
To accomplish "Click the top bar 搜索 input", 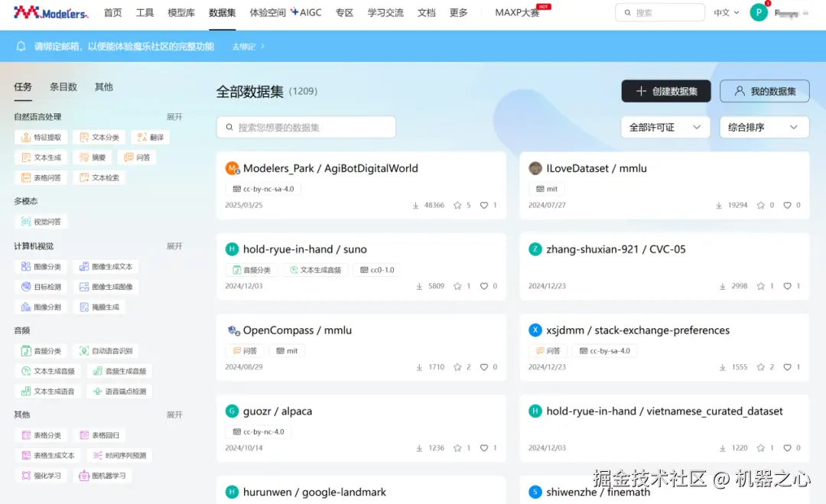I will click(x=660, y=13).
